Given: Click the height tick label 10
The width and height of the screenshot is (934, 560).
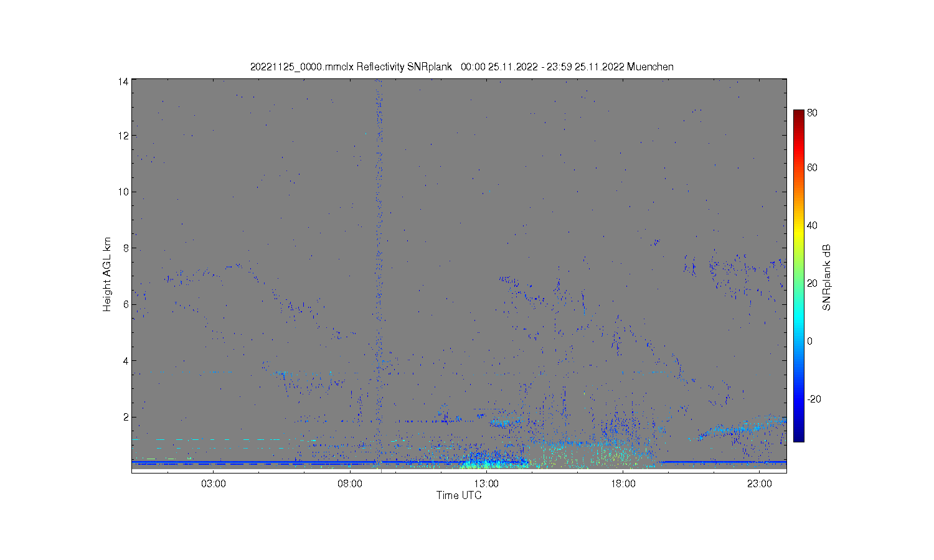Looking at the screenshot, I should pos(124,192).
